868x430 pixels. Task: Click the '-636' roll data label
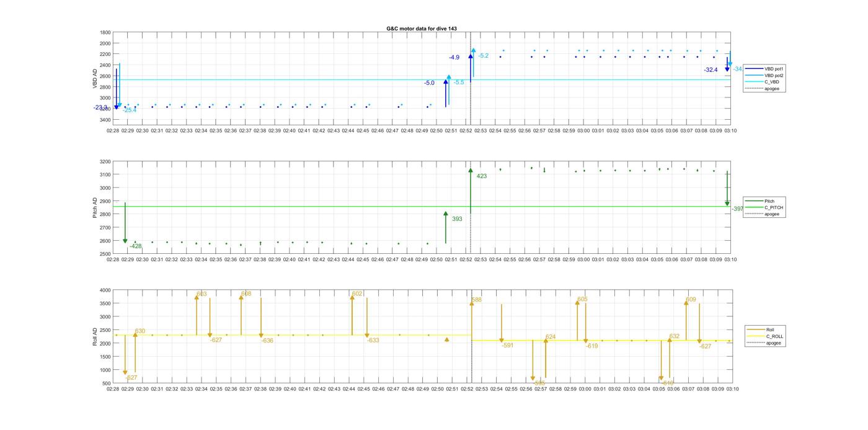pyautogui.click(x=267, y=341)
